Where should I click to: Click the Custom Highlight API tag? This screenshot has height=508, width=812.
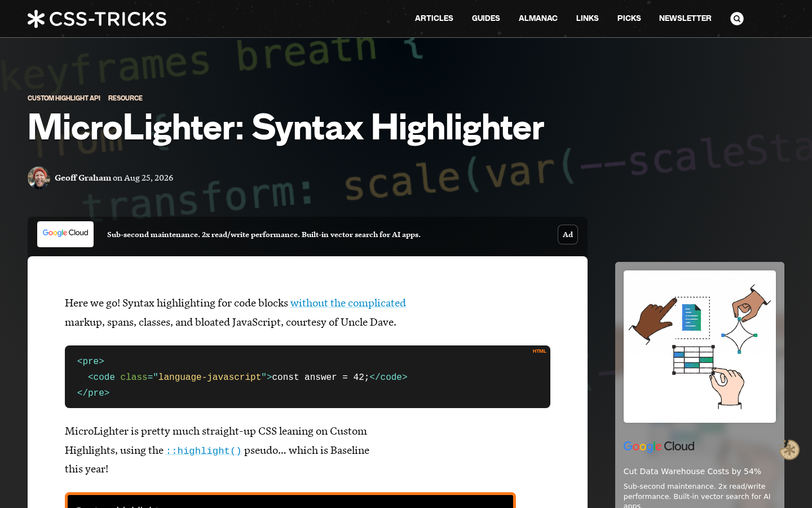64,98
